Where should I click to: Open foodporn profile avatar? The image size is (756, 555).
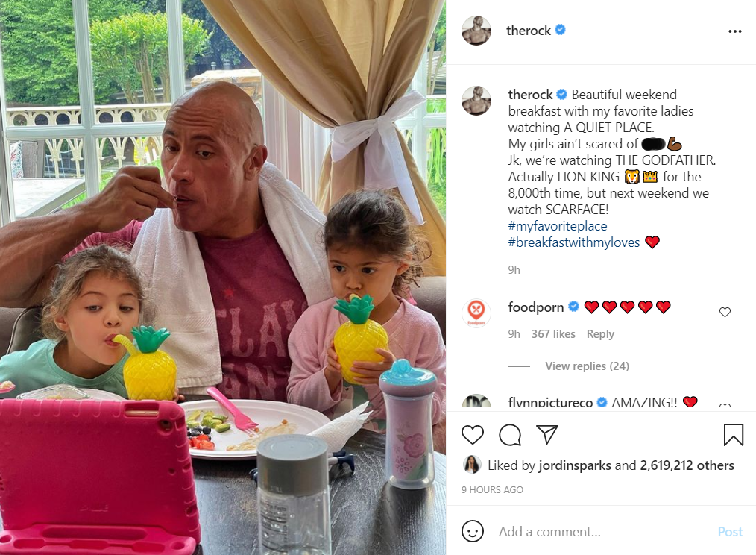pyautogui.click(x=476, y=313)
